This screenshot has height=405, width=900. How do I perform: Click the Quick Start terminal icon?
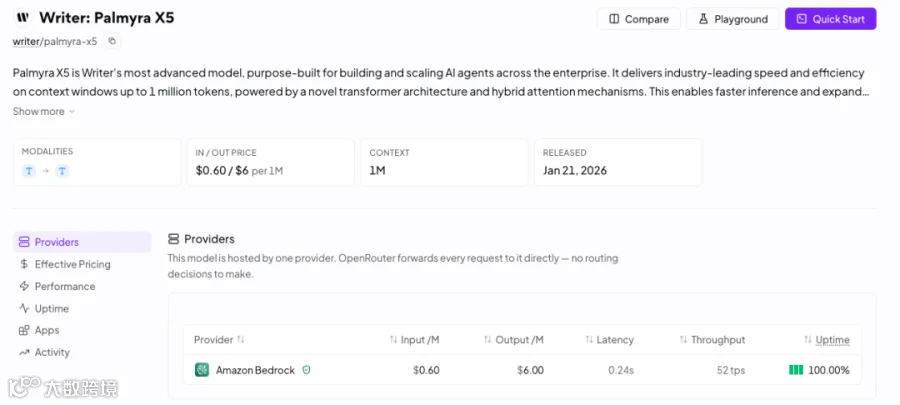pos(802,19)
